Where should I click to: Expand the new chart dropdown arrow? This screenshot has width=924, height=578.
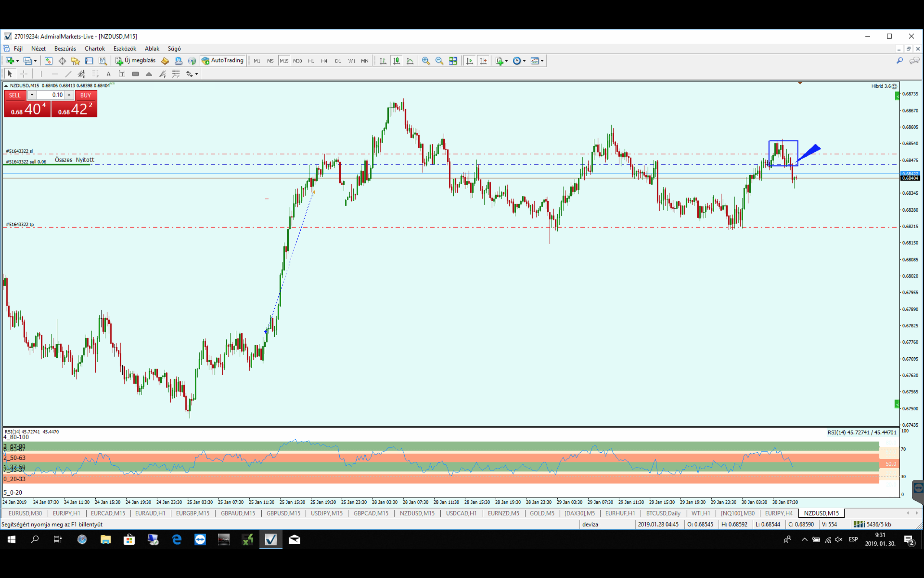coord(18,61)
